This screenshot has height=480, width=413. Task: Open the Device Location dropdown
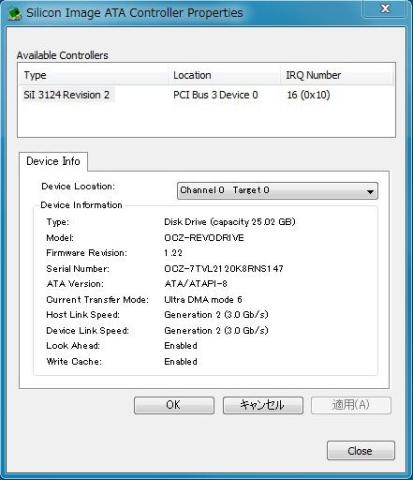(x=277, y=191)
